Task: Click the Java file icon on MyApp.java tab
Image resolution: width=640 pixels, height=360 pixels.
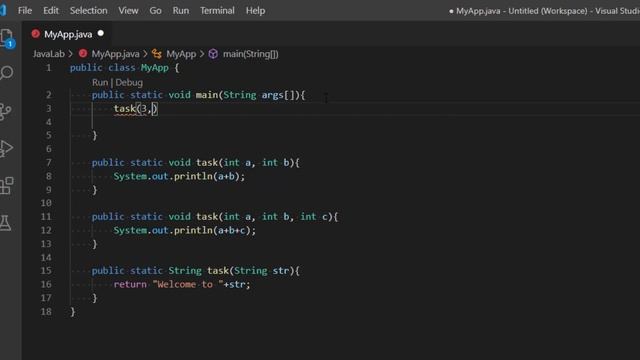Action: coord(36,34)
